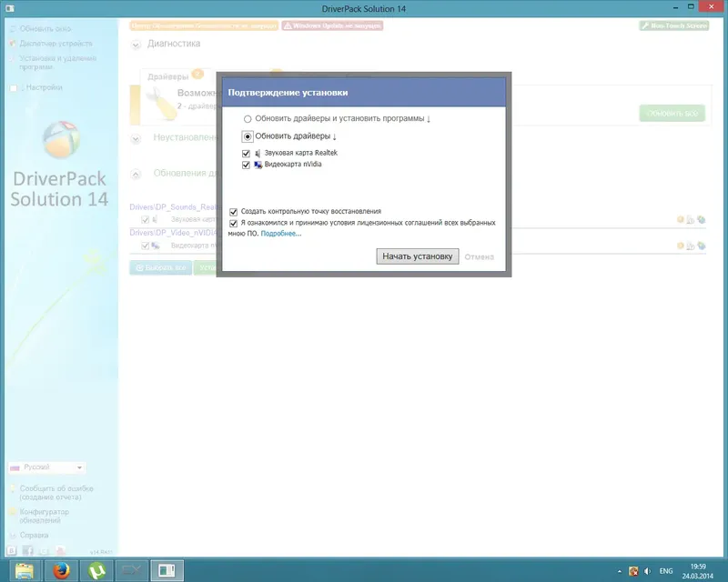Open Конфигуратор обновлений in sidebar
This screenshot has height=582, width=728.
[44, 517]
